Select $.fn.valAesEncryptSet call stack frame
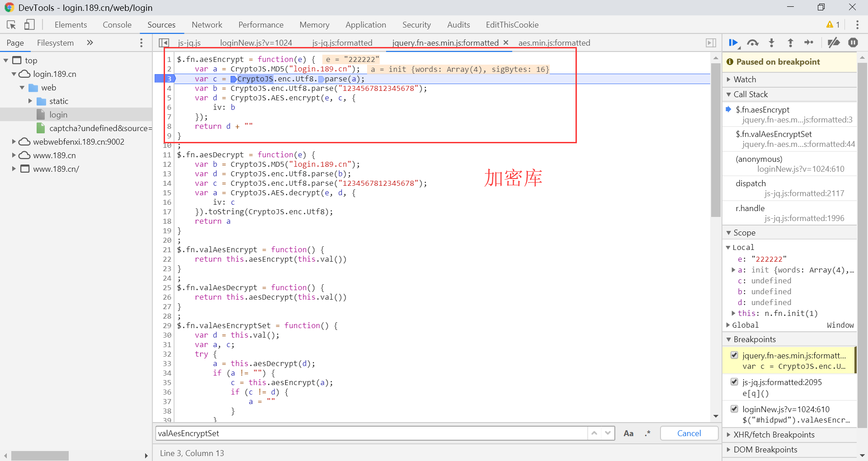Viewport: 868px width, 461px height. (x=789, y=139)
